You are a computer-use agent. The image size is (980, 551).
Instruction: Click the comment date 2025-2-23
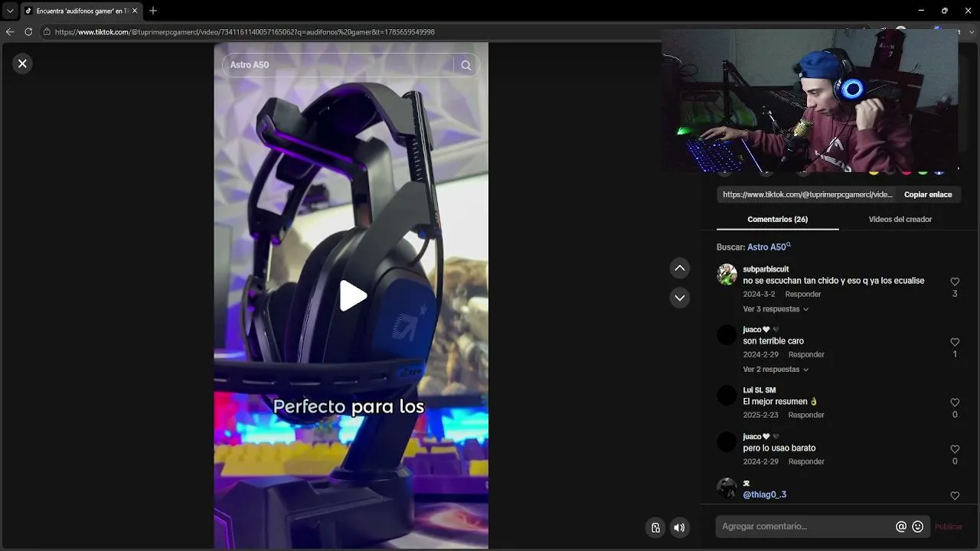click(760, 416)
